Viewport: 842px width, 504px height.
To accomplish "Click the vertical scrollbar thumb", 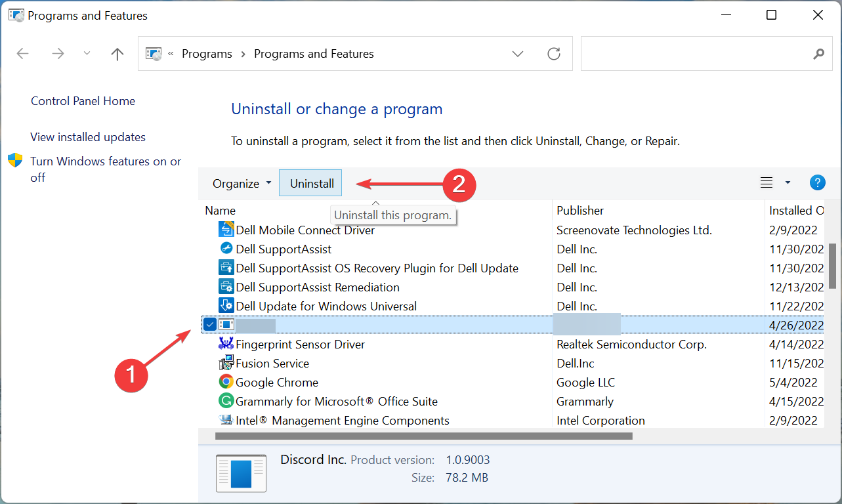I will pos(832,266).
